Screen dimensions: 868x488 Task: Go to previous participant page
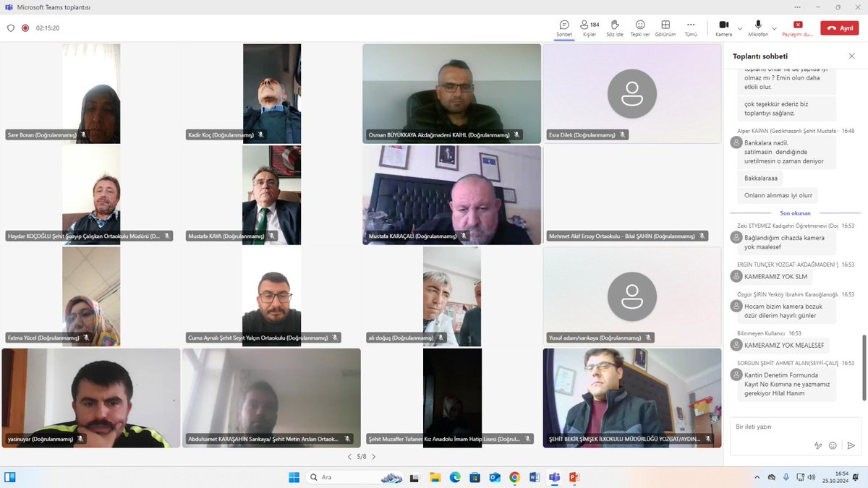click(349, 457)
